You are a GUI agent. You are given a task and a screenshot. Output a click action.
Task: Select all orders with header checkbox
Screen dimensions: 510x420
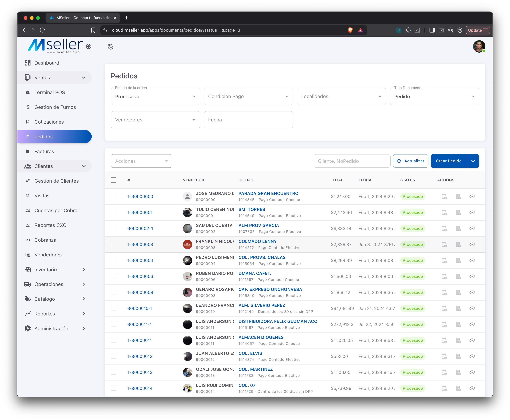[x=114, y=180]
